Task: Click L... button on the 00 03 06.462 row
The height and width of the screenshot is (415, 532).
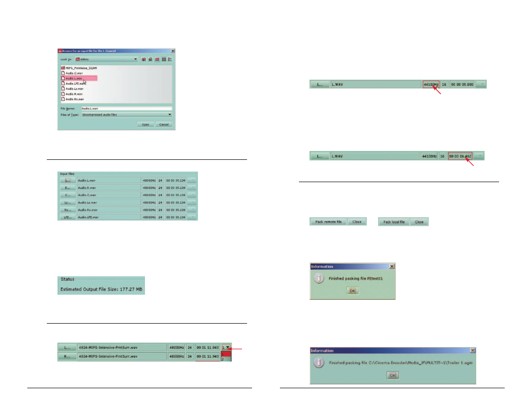Action: tap(320, 157)
